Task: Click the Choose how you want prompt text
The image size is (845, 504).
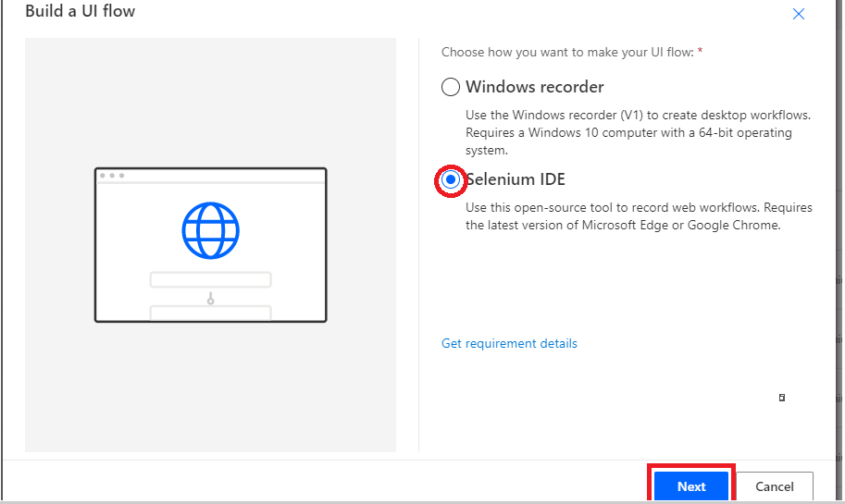Action: click(x=567, y=52)
